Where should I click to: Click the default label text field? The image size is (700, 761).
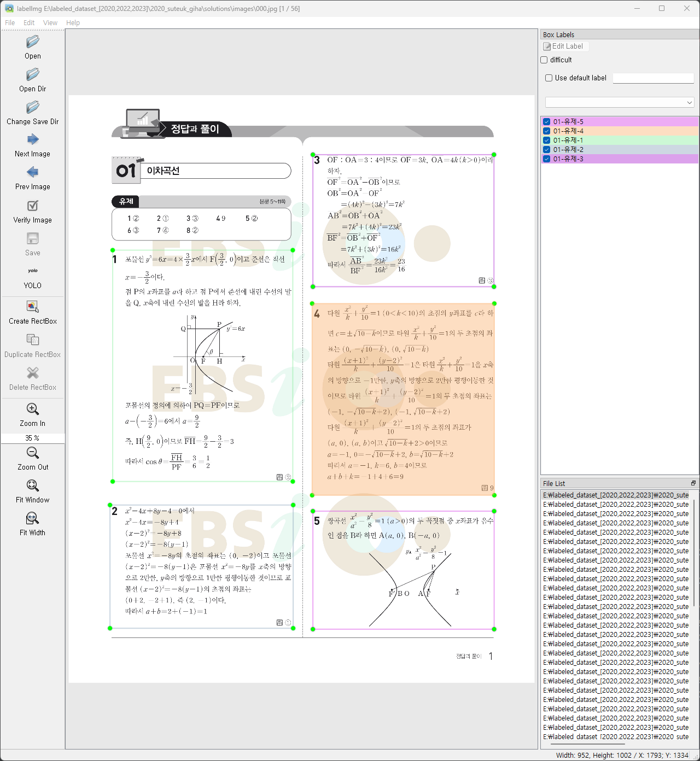(x=653, y=78)
